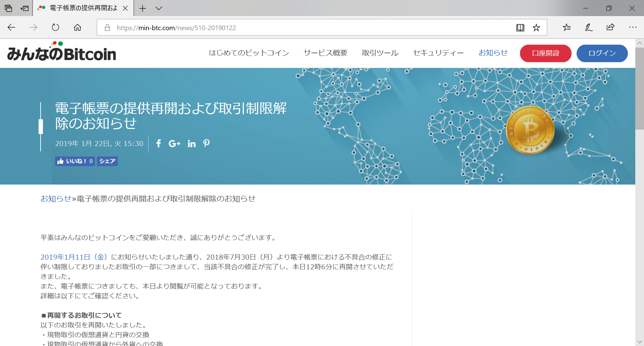The height and width of the screenshot is (346, 644).
Task: Click the みんなのBitcoin logo
Action: (61, 52)
